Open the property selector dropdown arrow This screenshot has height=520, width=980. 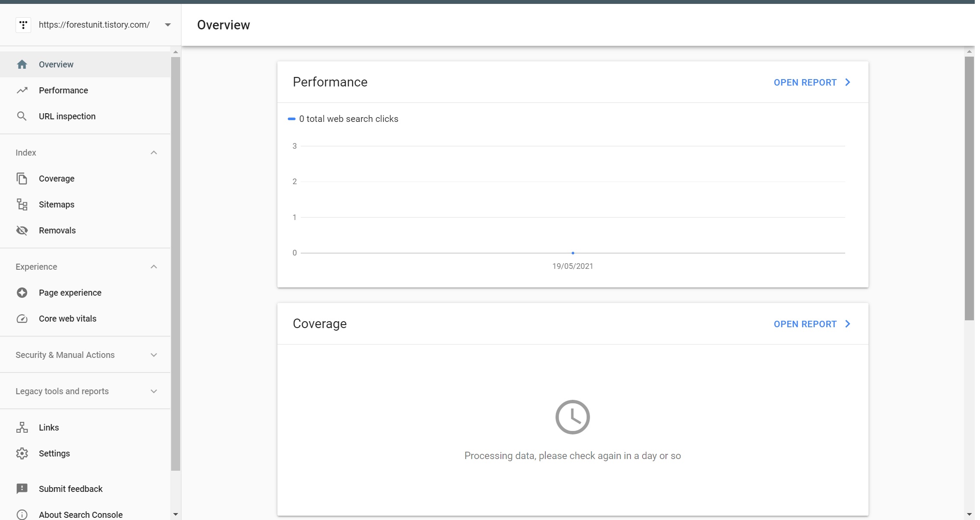pyautogui.click(x=168, y=25)
